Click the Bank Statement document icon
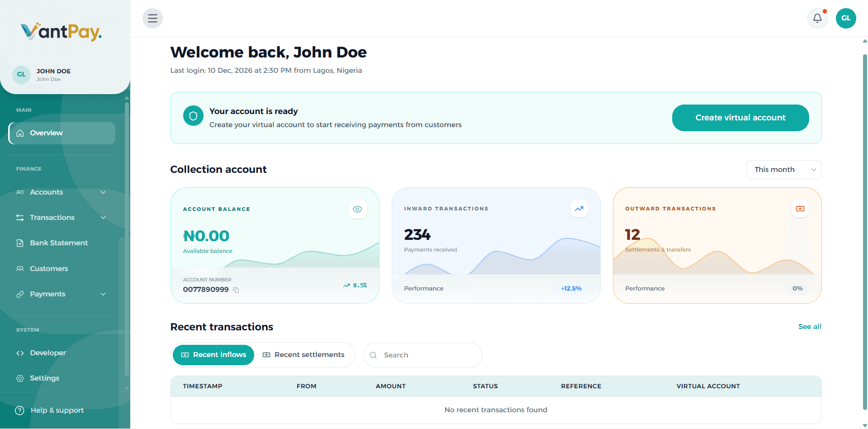Viewport: 868px width, 429px height. click(20, 243)
